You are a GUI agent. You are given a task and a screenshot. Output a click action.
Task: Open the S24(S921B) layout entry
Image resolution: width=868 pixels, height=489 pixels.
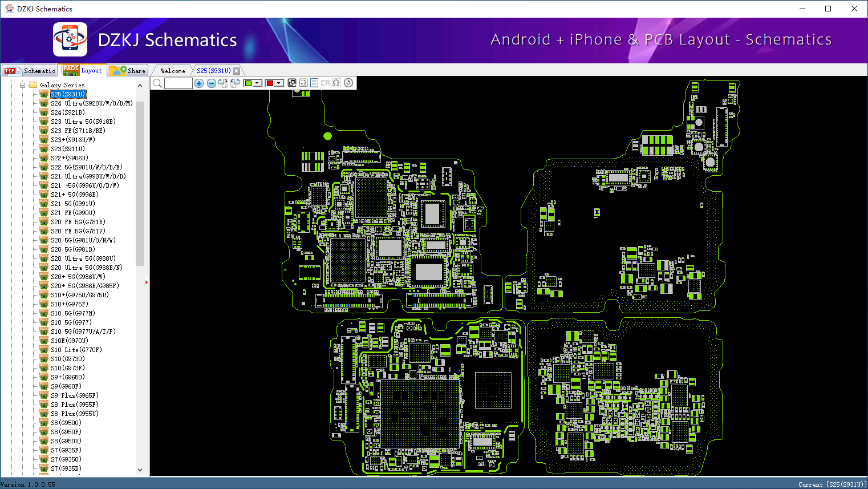point(68,112)
